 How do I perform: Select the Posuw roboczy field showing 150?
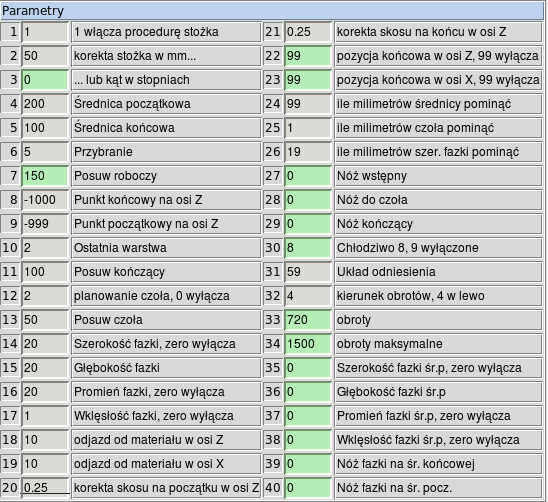(x=45, y=176)
